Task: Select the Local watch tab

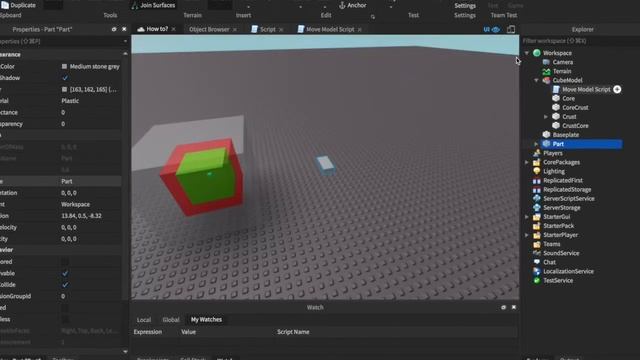Action: (x=144, y=320)
